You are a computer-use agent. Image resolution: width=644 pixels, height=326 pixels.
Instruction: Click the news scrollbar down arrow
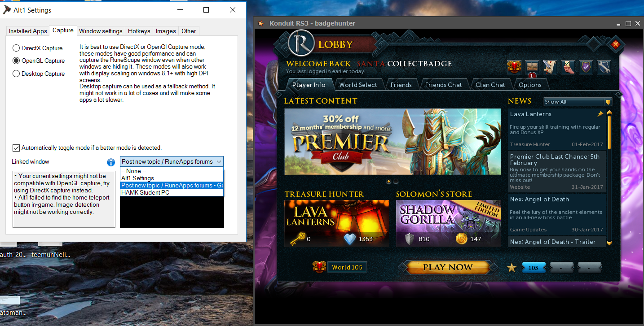tap(609, 243)
